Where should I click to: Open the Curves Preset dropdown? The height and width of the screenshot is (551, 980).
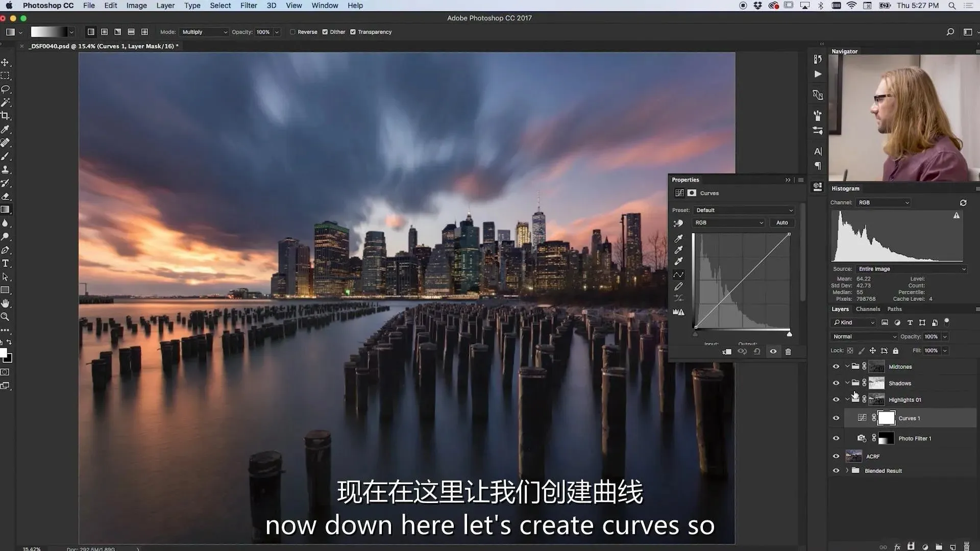click(x=744, y=210)
